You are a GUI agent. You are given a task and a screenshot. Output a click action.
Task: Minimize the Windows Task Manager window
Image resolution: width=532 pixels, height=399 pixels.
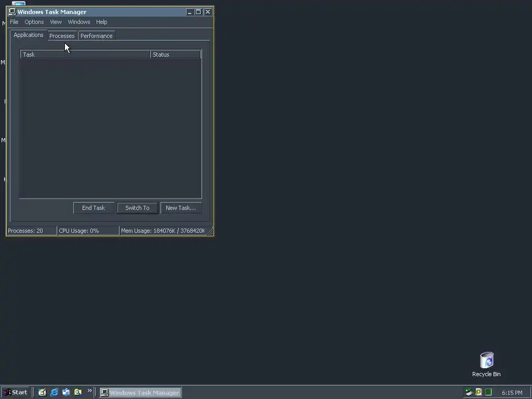[x=190, y=12]
